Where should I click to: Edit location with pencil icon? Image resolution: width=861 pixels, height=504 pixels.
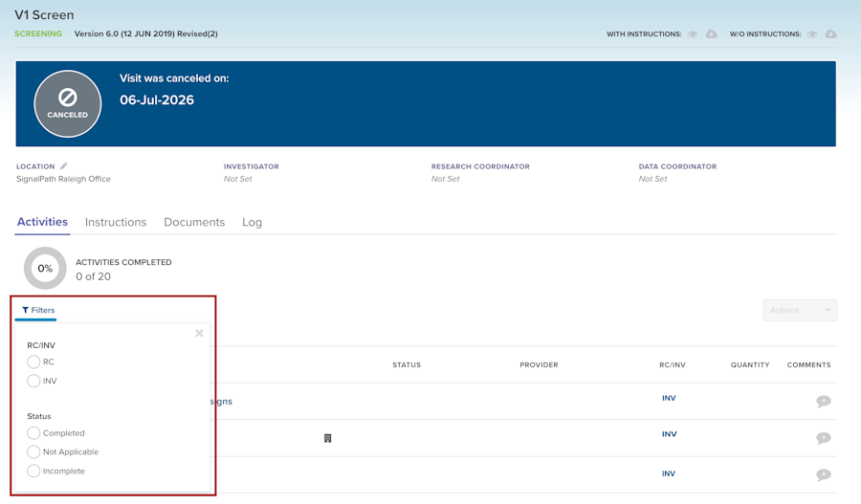64,165
